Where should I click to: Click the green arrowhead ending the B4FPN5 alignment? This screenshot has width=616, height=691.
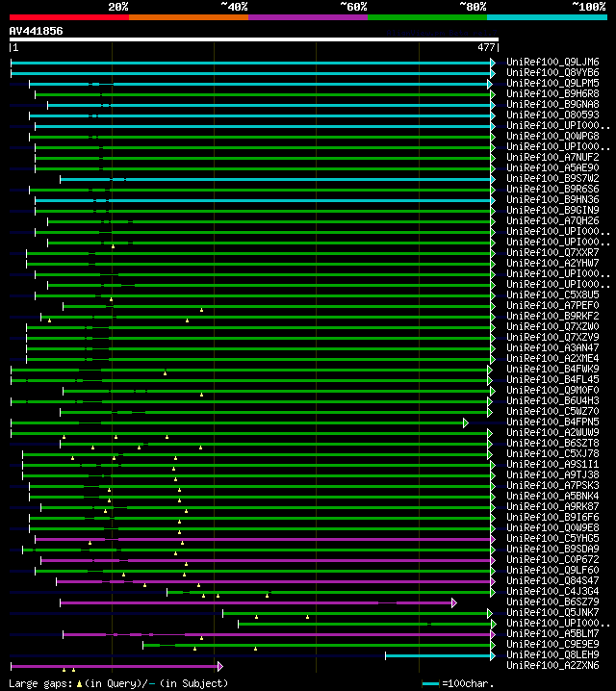pos(466,423)
